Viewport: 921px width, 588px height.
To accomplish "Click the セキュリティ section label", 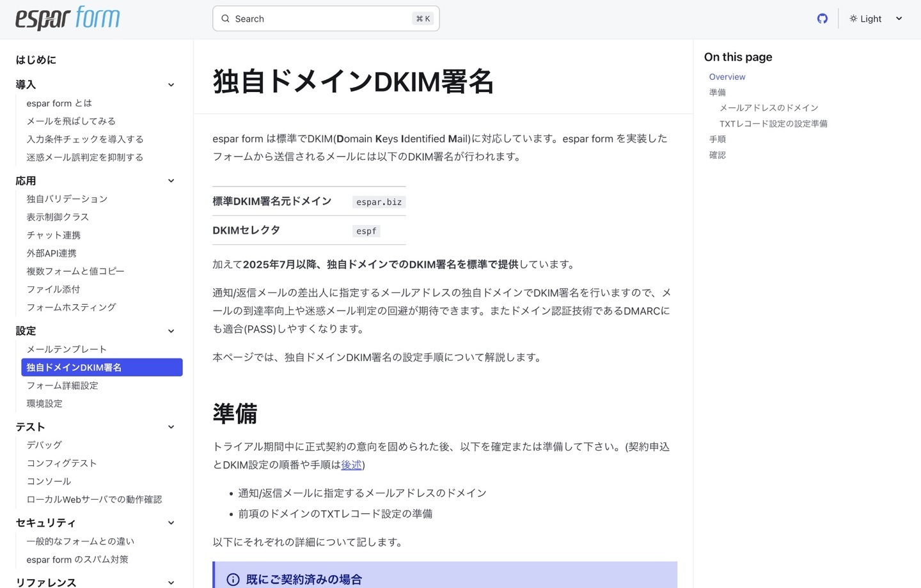I will (45, 523).
